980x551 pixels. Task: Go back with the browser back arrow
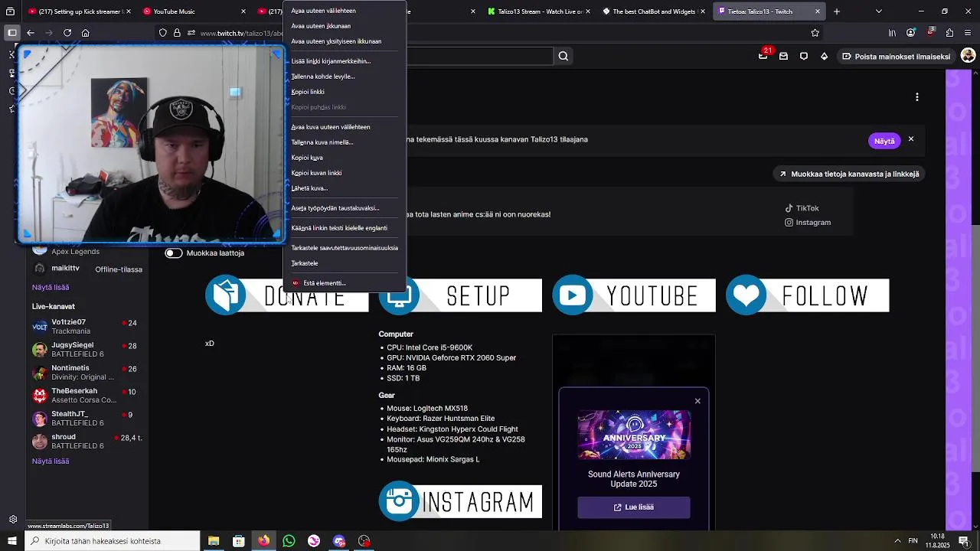pyautogui.click(x=31, y=33)
